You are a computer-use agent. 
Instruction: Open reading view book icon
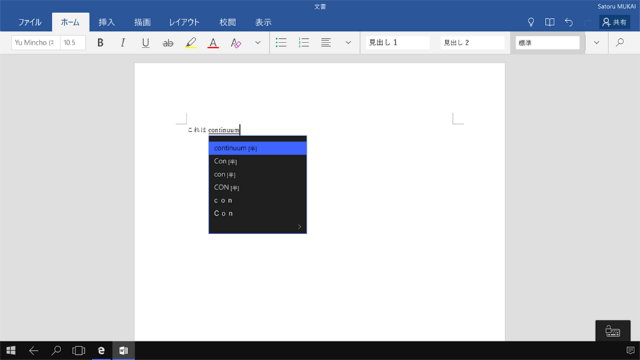550,22
